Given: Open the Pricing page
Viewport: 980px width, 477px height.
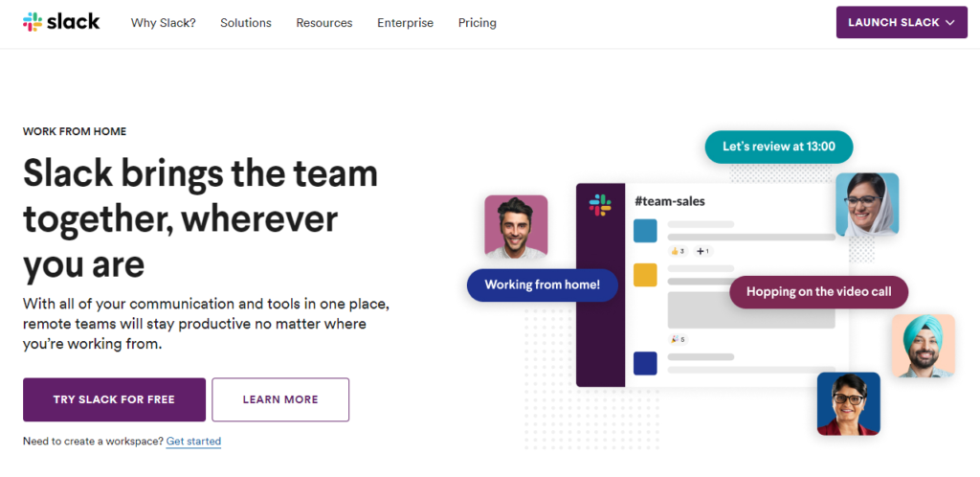Looking at the screenshot, I should [477, 23].
